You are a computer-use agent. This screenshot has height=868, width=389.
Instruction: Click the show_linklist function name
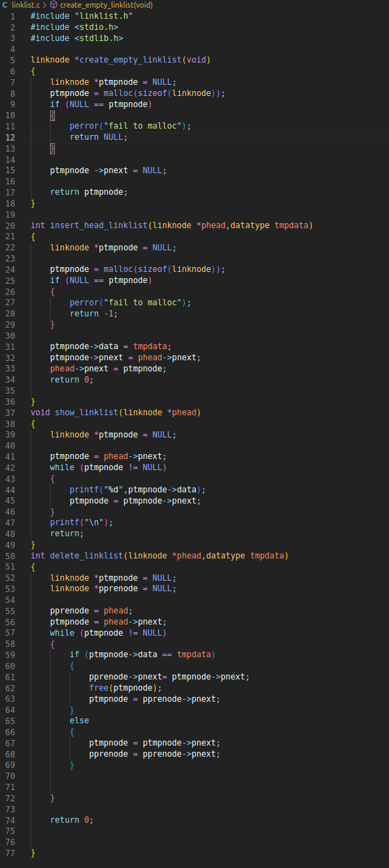pyautogui.click(x=86, y=413)
